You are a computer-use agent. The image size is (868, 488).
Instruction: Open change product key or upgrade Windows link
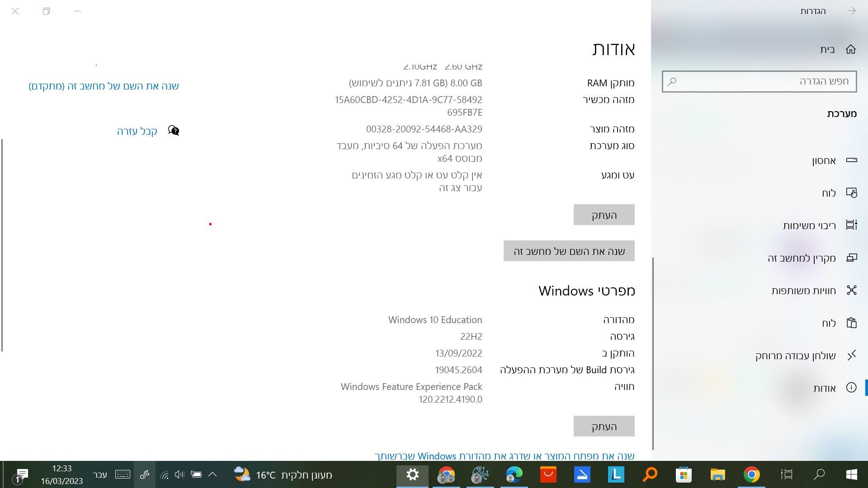[x=505, y=456]
